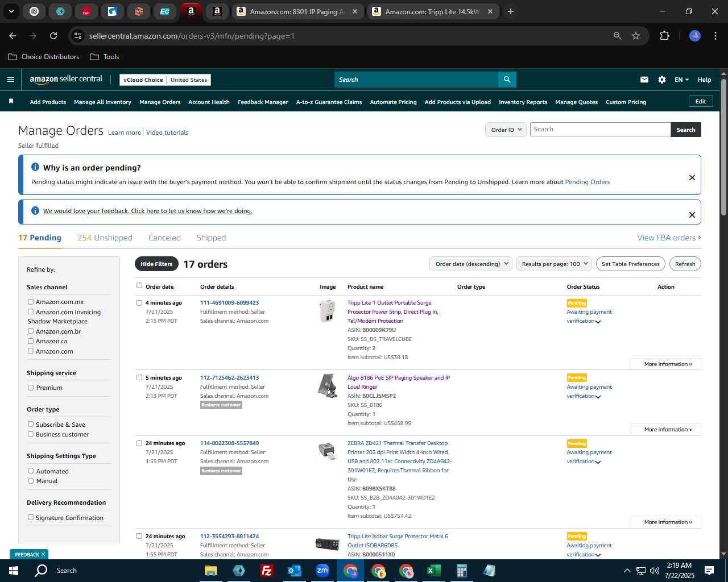
Task: Click the order search input field
Action: [x=600, y=130]
